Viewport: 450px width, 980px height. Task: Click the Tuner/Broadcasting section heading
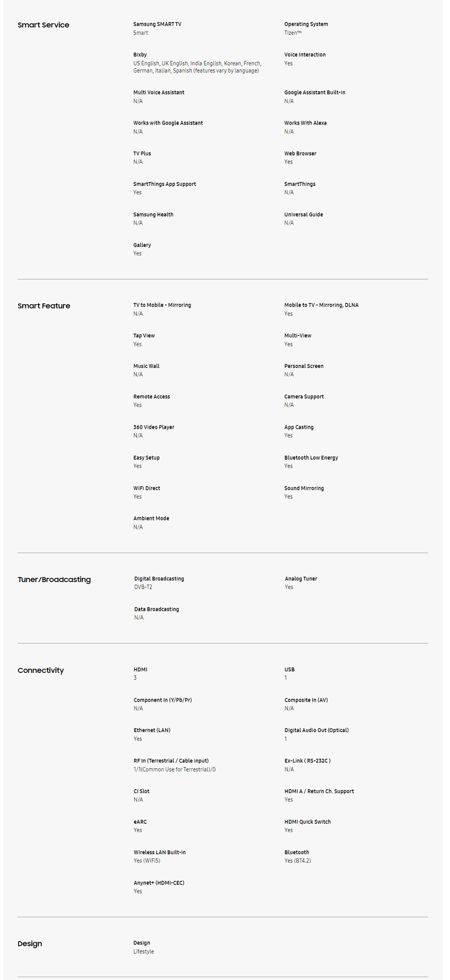[x=54, y=580]
